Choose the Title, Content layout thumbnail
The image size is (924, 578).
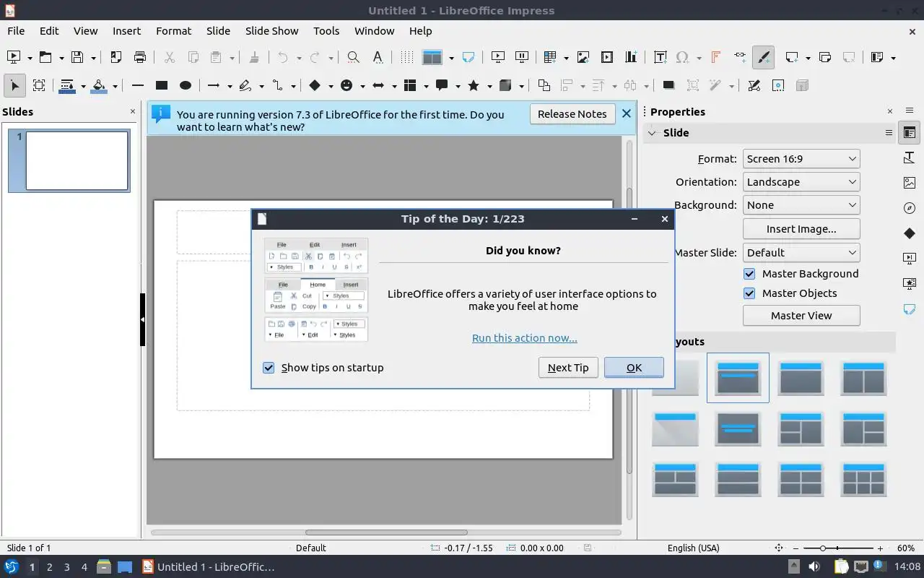[x=801, y=378]
